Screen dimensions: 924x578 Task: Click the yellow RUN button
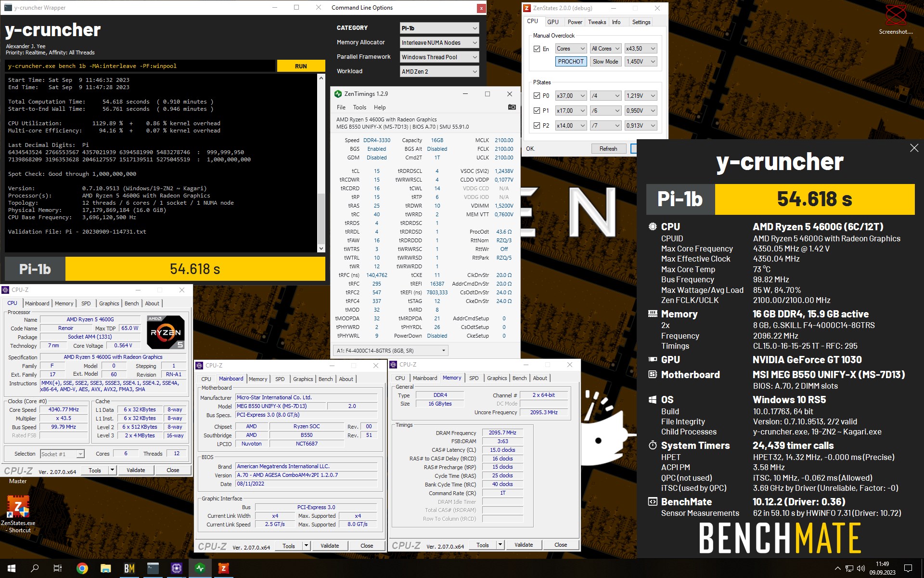301,66
